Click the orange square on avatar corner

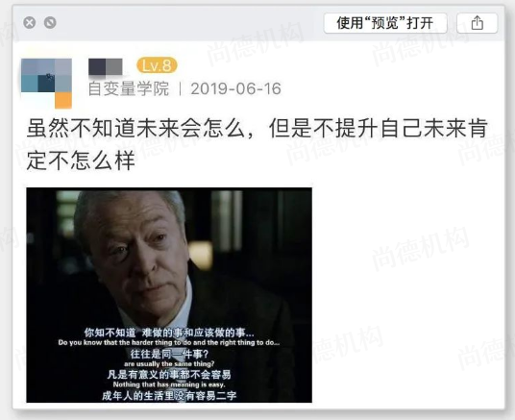[63, 100]
